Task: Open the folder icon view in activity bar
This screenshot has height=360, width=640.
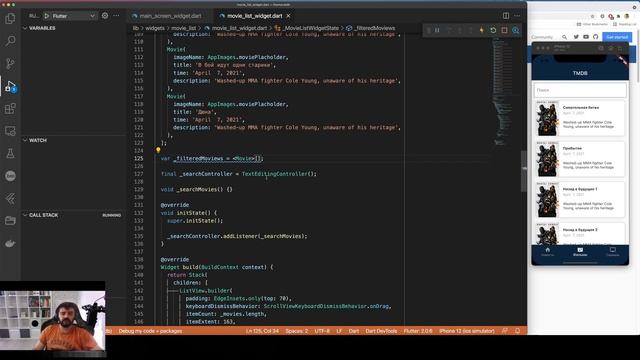Action: click(10, 221)
